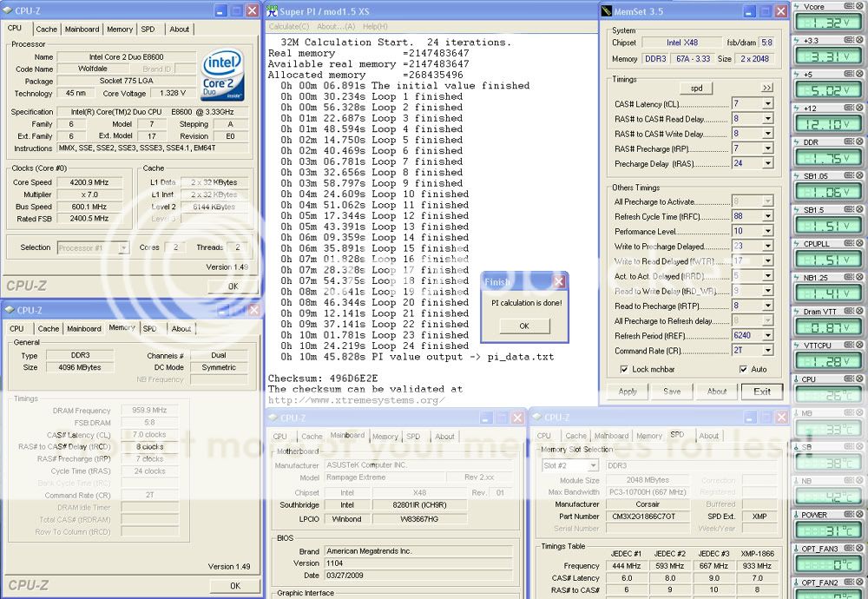This screenshot has width=868, height=599.
Task: Open the Slot #2 memory slot dropdown
Action: pyautogui.click(x=593, y=465)
